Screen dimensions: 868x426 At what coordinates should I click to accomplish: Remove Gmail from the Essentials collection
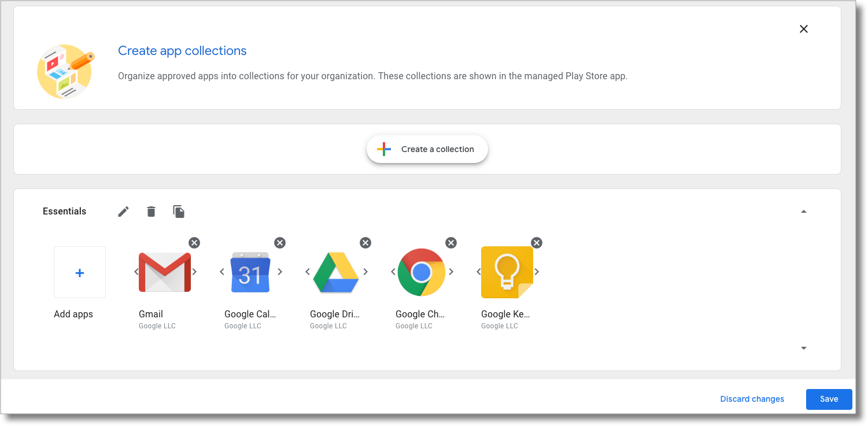pyautogui.click(x=194, y=243)
